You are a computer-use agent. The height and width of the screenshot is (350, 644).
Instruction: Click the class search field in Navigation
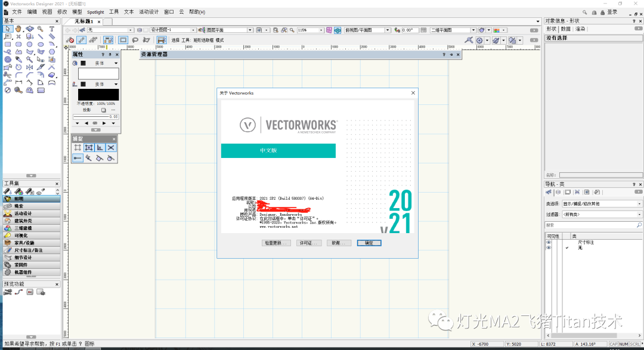594,225
